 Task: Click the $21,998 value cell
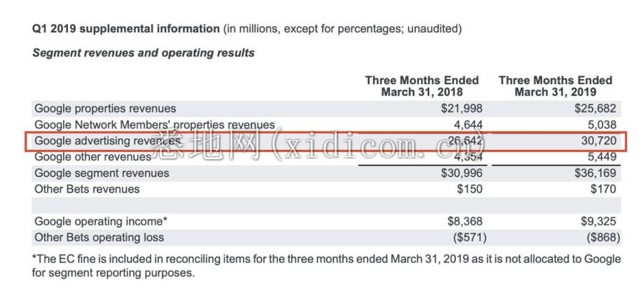tap(462, 109)
